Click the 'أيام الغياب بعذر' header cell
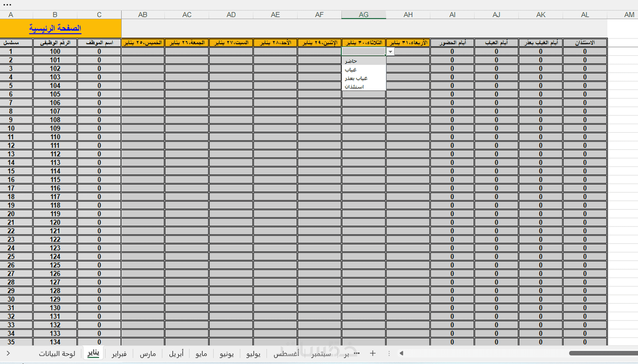 pos(541,43)
